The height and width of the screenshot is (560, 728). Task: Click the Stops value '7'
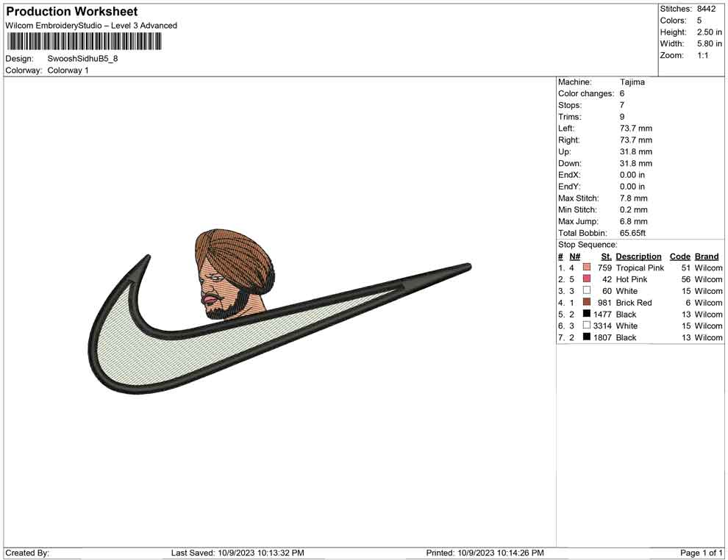[x=622, y=105]
